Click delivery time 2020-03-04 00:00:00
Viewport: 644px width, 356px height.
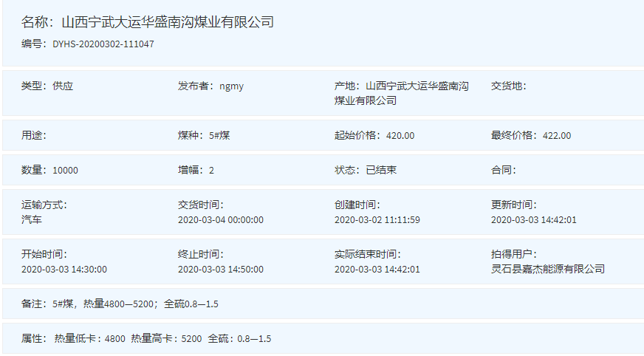pyautogui.click(x=221, y=219)
